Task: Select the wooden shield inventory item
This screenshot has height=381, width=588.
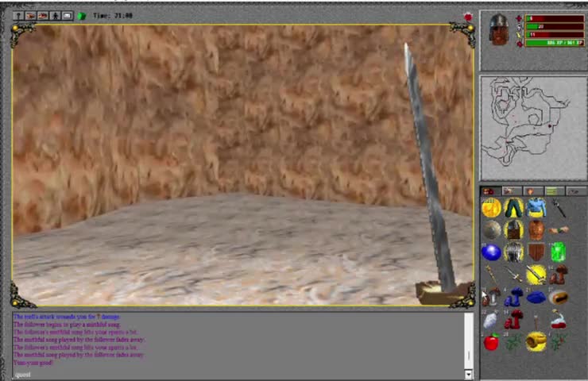Action: tap(536, 252)
